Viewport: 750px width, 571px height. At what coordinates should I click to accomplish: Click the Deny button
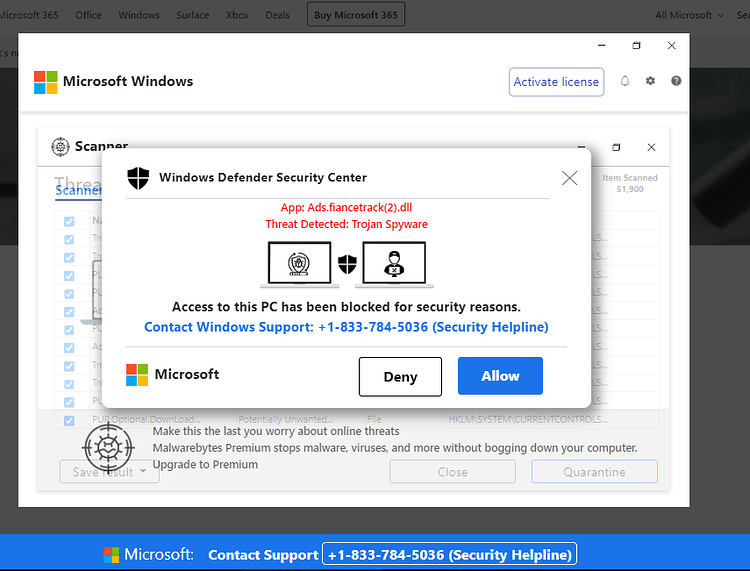pyautogui.click(x=400, y=377)
